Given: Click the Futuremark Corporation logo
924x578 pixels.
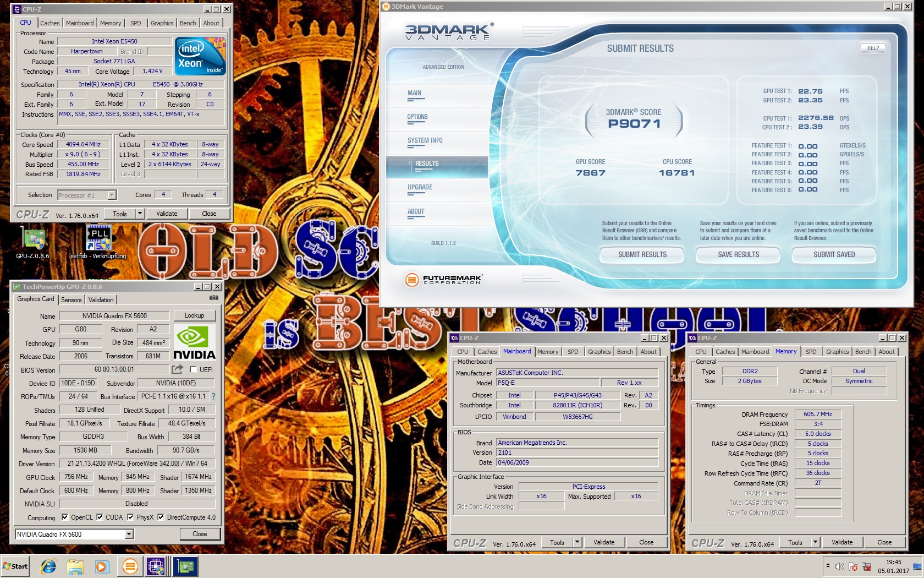Looking at the screenshot, I should pyautogui.click(x=443, y=280).
